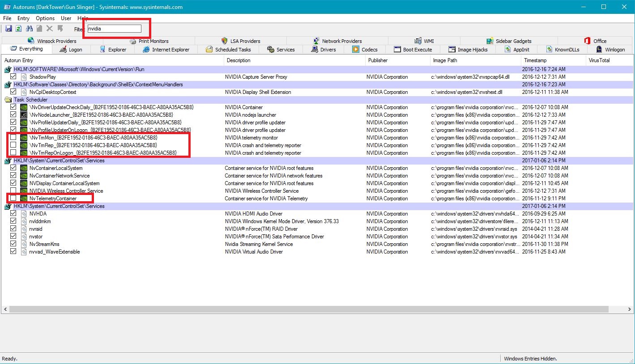Enable the NvTelemetryContainer service checkbox
This screenshot has height=364, width=635.
tap(13, 199)
